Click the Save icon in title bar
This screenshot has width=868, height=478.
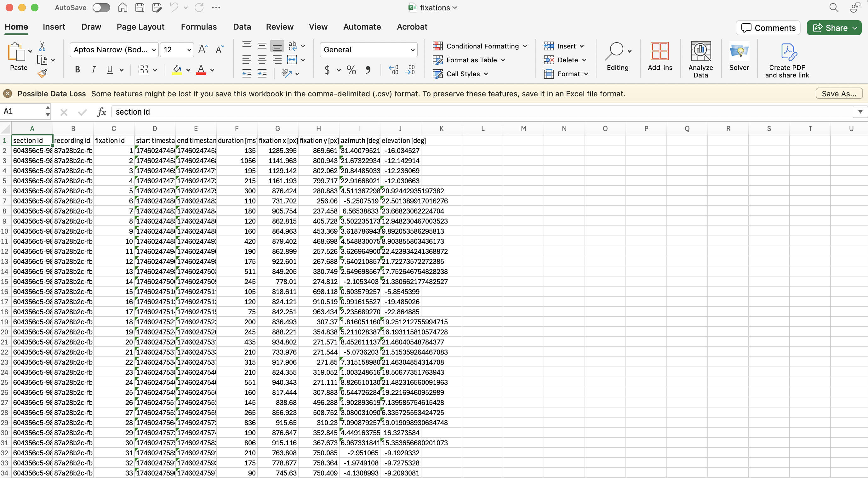(140, 8)
